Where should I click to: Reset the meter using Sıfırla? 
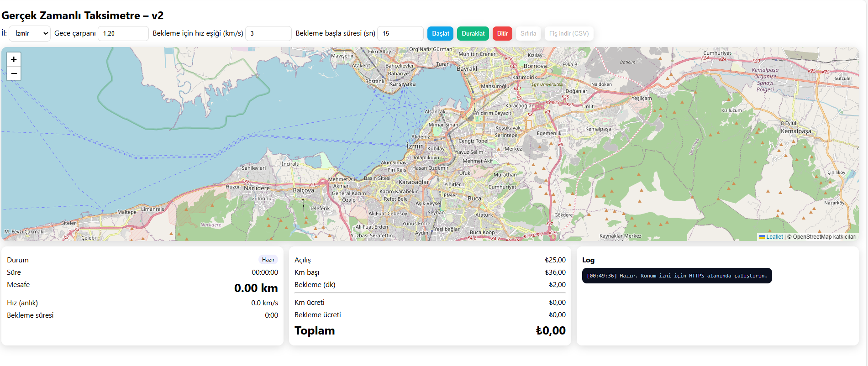[528, 33]
